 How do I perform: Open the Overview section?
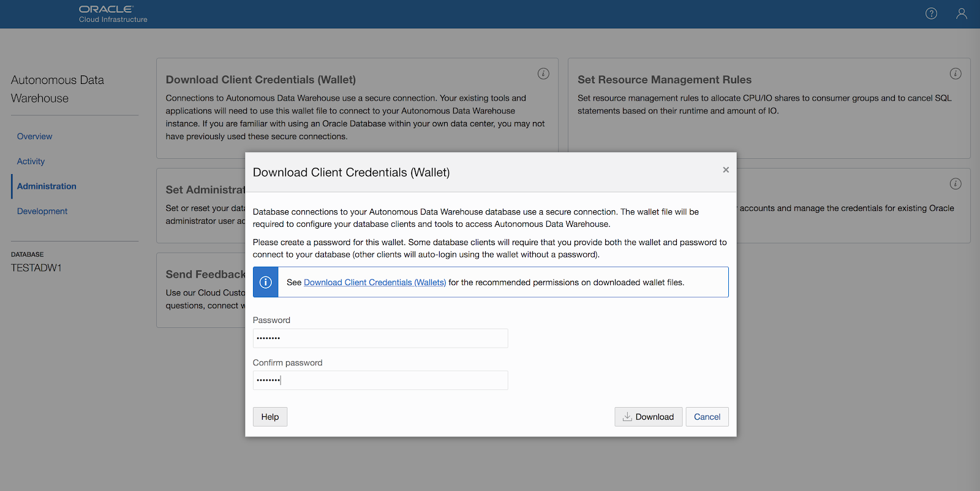click(35, 136)
